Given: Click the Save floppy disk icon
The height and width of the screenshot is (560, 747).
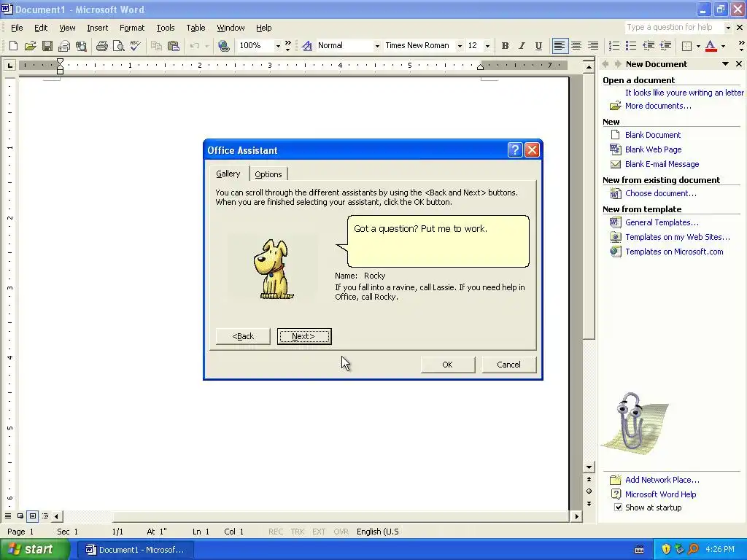Looking at the screenshot, I should coord(47,46).
